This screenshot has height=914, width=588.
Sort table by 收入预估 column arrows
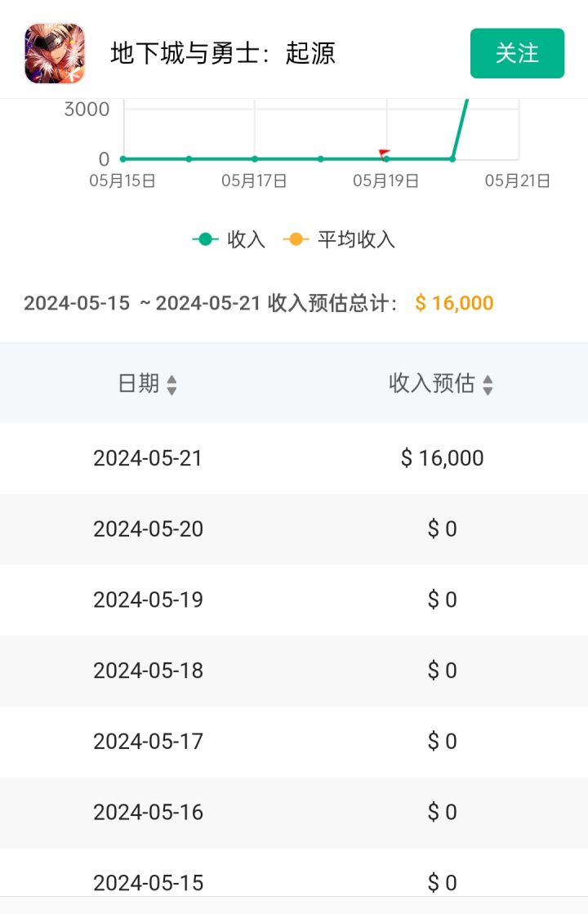click(488, 385)
